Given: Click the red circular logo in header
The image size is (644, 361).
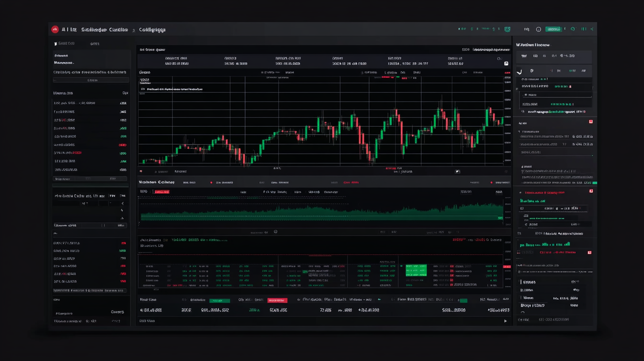Looking at the screenshot, I should pos(55,30).
